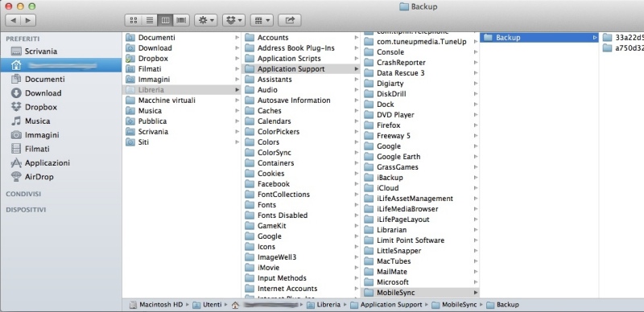Select the Data Rescue 3 folder
The image size is (644, 312).
coord(420,73)
